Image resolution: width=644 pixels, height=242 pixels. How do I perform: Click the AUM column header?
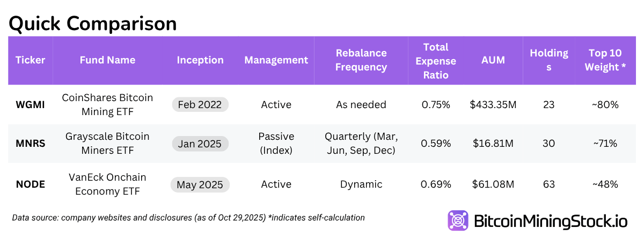(x=493, y=60)
